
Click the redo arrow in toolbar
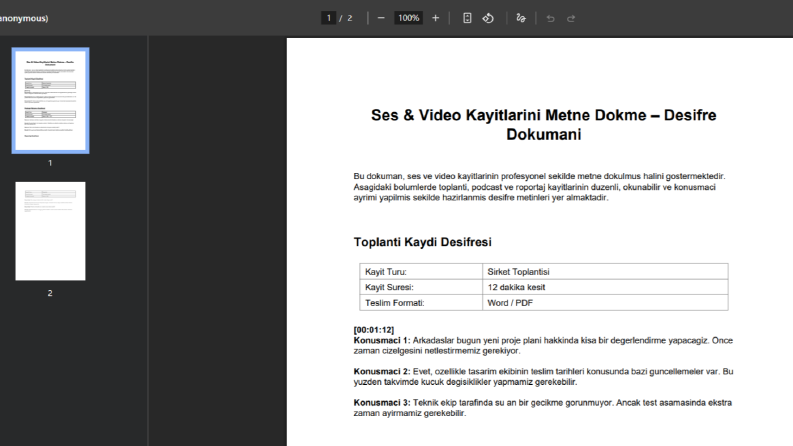[x=571, y=19]
